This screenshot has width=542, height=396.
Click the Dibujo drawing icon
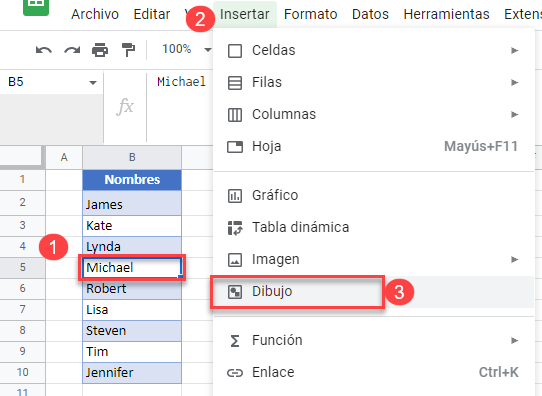click(235, 292)
